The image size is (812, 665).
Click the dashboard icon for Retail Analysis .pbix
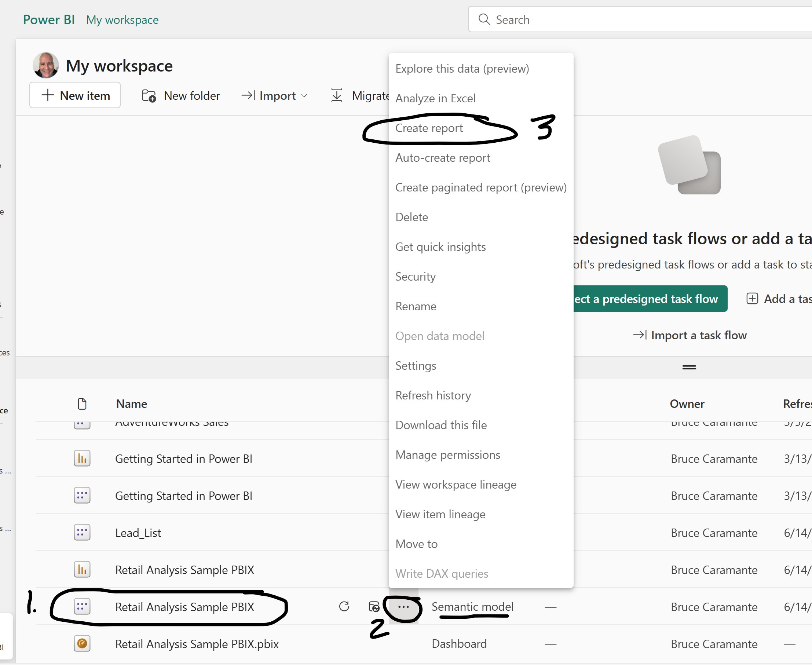click(x=82, y=644)
